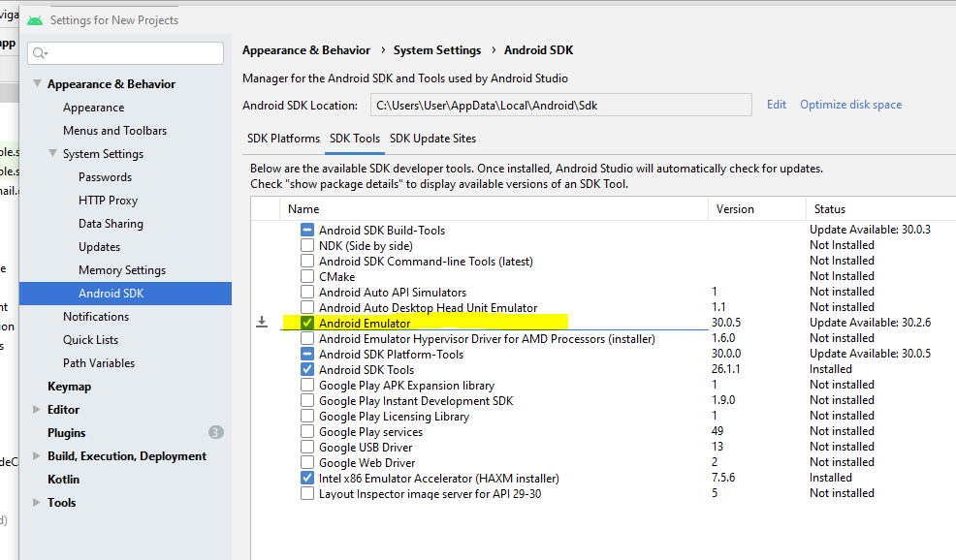Screen dimensions: 956x560
Task: Check Google Play Instant Development SDK checkbox
Action: (307, 400)
